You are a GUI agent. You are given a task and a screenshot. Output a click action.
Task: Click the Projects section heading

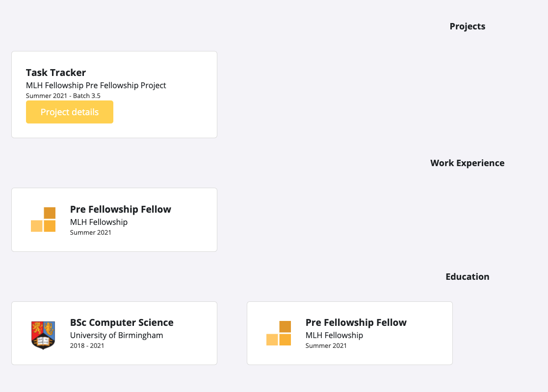tap(467, 26)
